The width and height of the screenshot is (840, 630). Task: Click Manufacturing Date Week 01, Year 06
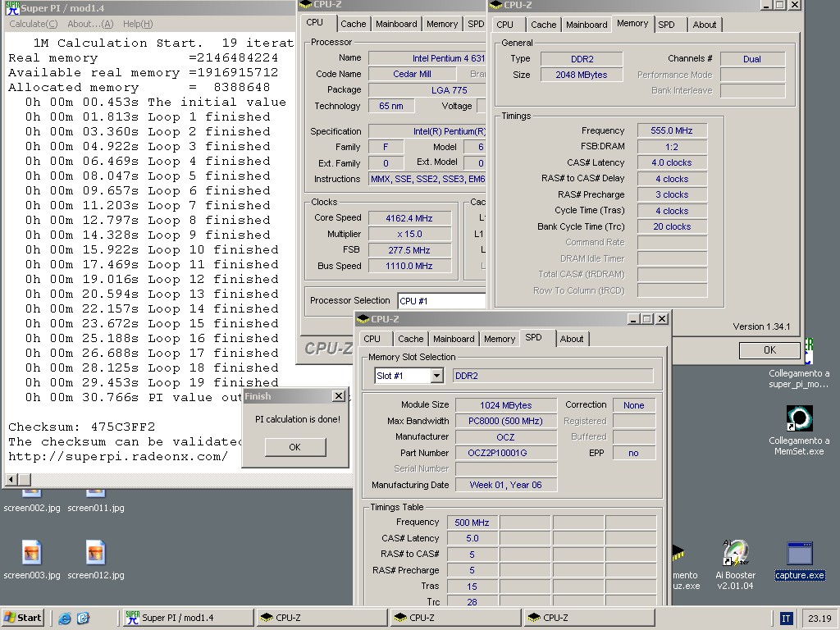[505, 485]
